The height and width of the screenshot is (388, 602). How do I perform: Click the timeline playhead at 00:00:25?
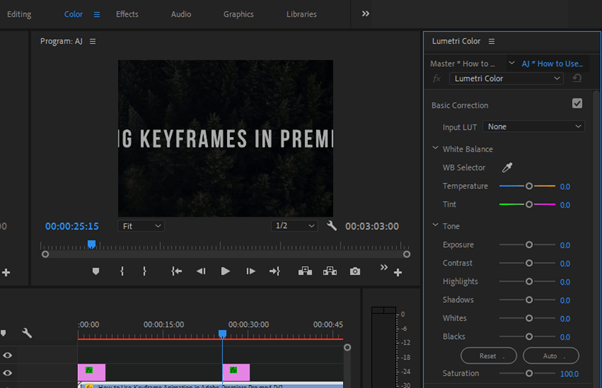coord(222,334)
